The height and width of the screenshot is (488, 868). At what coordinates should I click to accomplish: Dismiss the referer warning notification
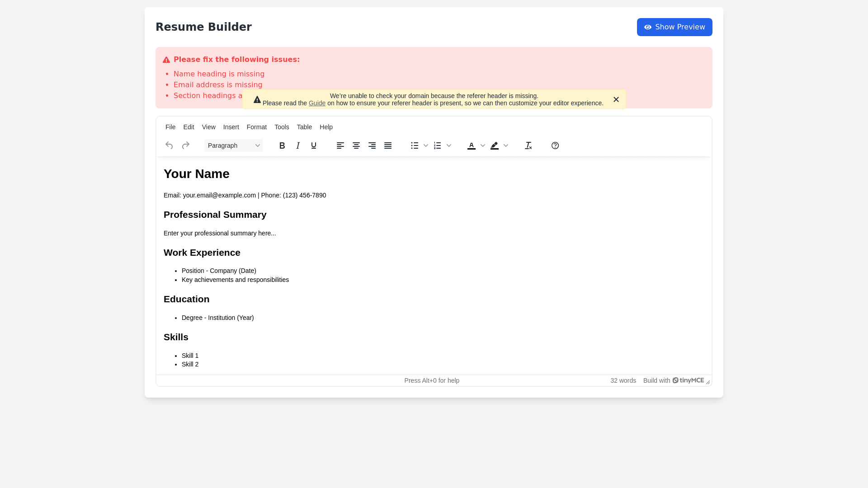616,99
